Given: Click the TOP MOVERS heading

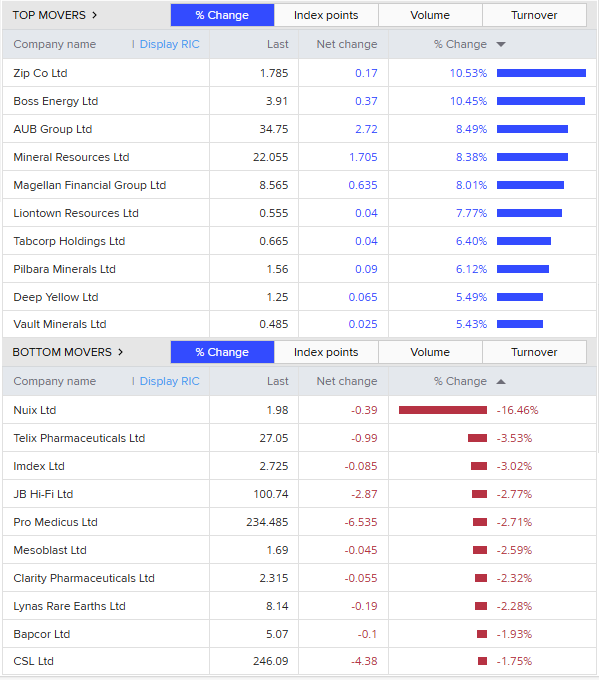Looking at the screenshot, I should (x=49, y=15).
